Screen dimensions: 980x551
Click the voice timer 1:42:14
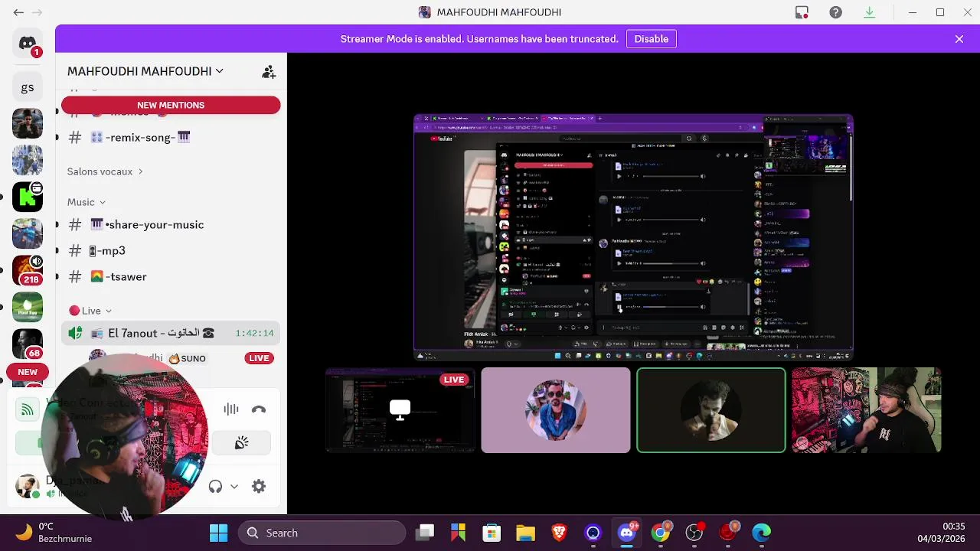coord(254,333)
